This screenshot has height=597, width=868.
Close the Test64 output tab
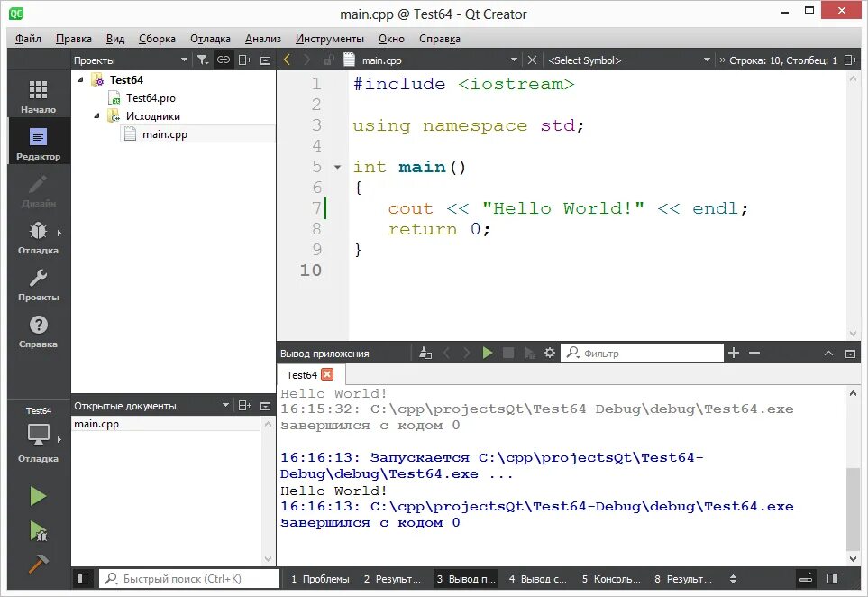click(327, 374)
